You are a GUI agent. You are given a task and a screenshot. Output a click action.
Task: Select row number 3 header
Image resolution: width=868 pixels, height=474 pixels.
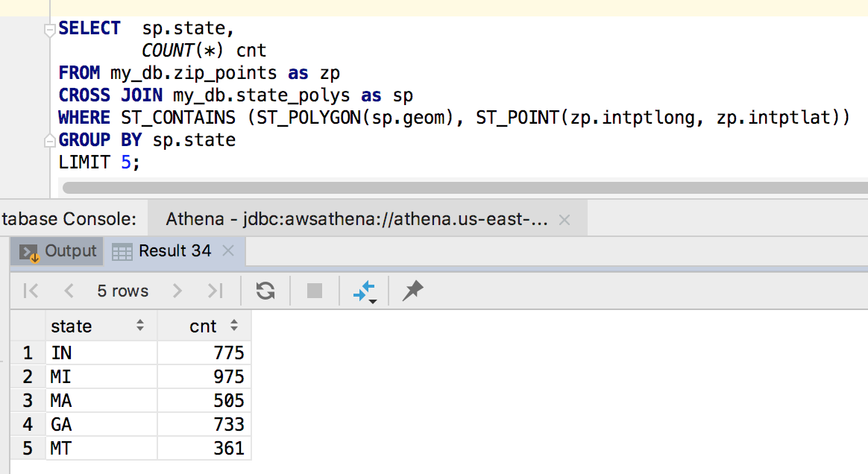28,400
